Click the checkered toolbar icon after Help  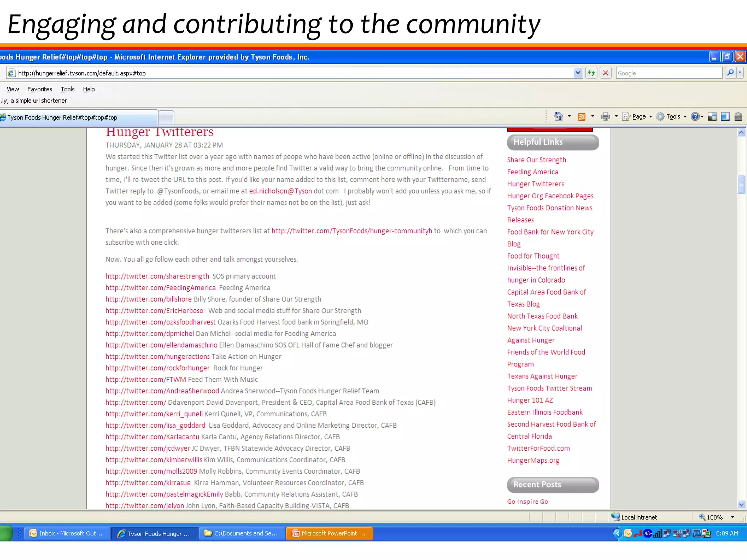[712, 117]
